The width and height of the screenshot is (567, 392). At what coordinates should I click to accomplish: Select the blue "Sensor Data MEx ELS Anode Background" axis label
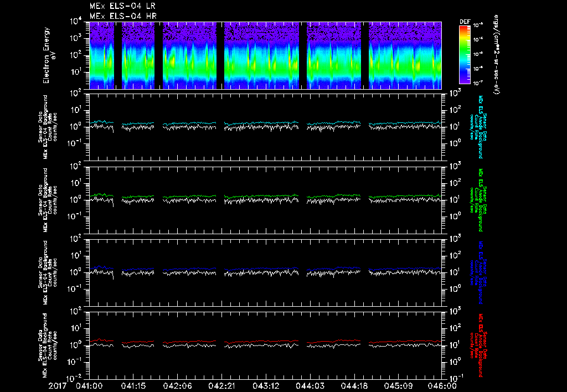tap(478, 272)
